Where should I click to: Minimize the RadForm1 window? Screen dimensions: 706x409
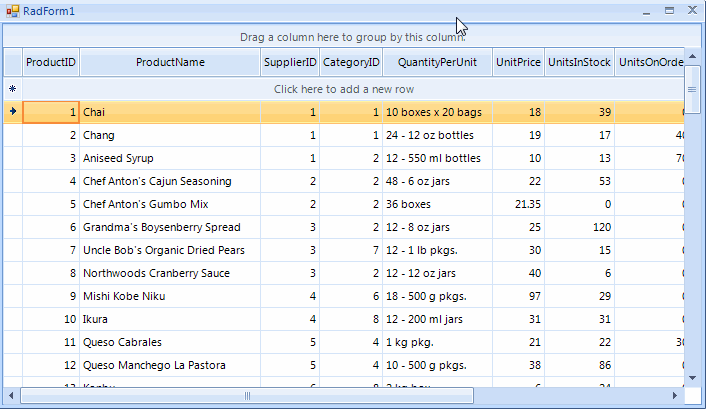point(647,10)
